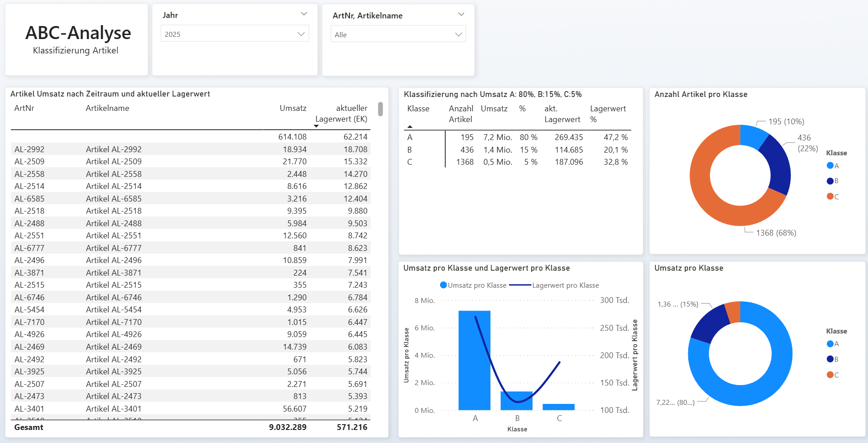The image size is (868, 443).
Task: Sort by aktueller Lagerwert (EK) column
Action: (341, 114)
